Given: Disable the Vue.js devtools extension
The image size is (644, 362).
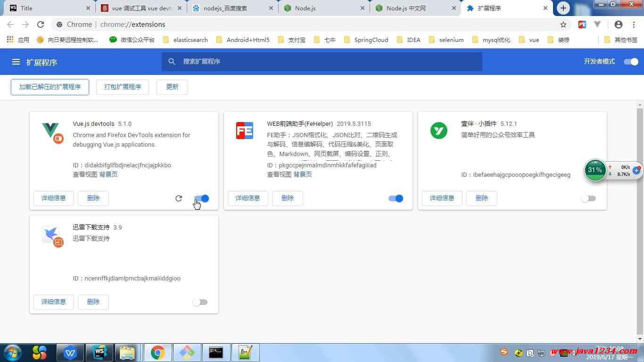Looking at the screenshot, I should click(x=202, y=198).
